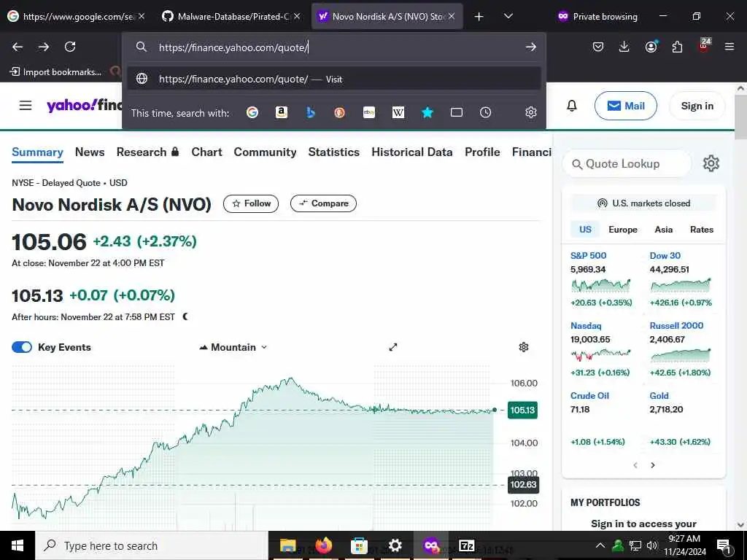
Task: Click the Sign in button
Action: point(697,106)
